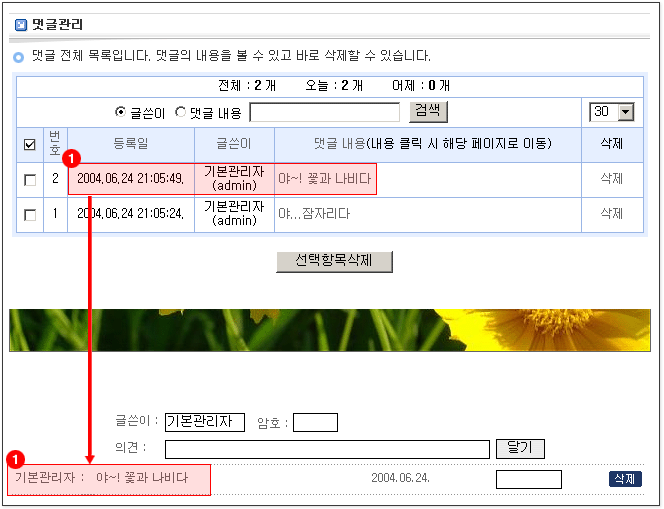
Task: Click the 댓글관리 title icon
Action: (x=19, y=24)
